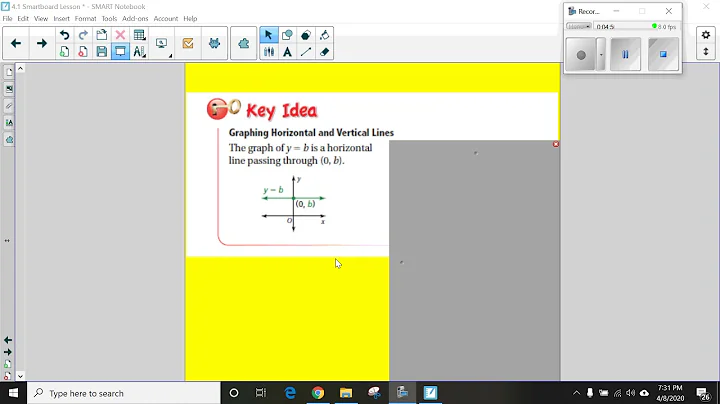Select the Eraser tool
The width and height of the screenshot is (720, 404).
[324, 51]
